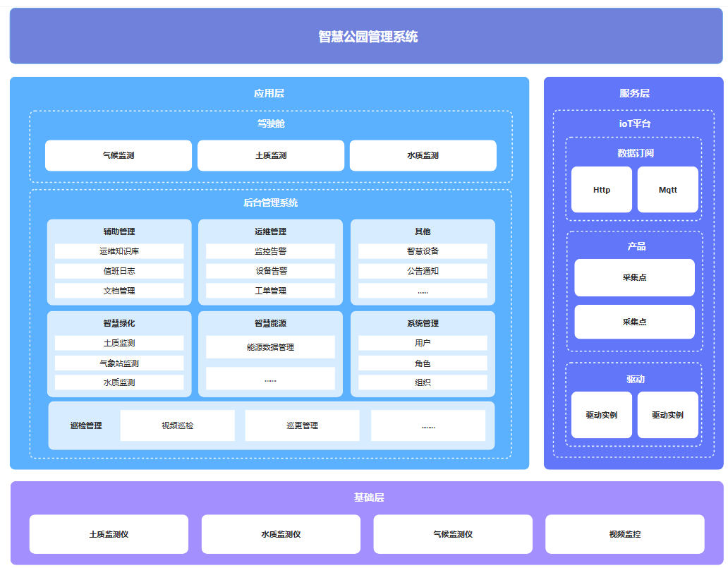Select the 气象站监测 entry
This screenshot has width=728, height=568.
point(119,363)
